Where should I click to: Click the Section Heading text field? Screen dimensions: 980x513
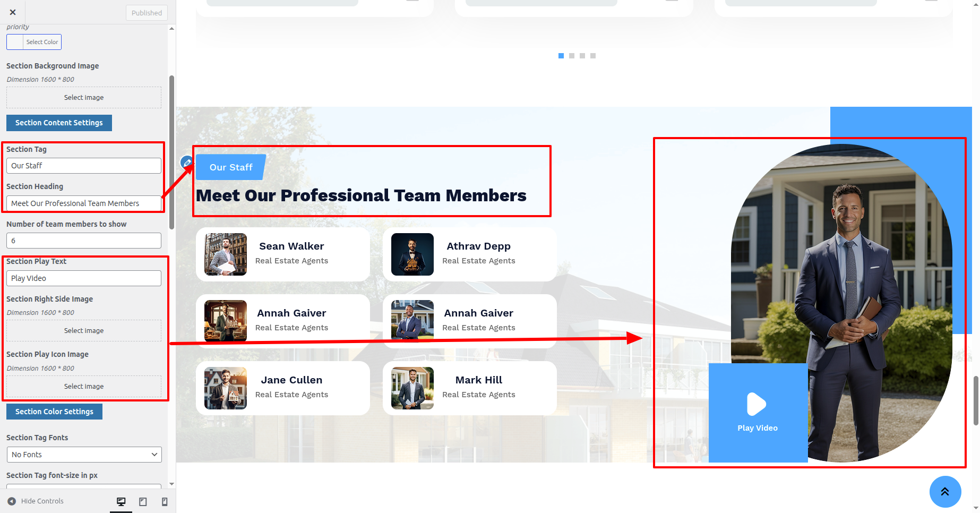click(84, 203)
